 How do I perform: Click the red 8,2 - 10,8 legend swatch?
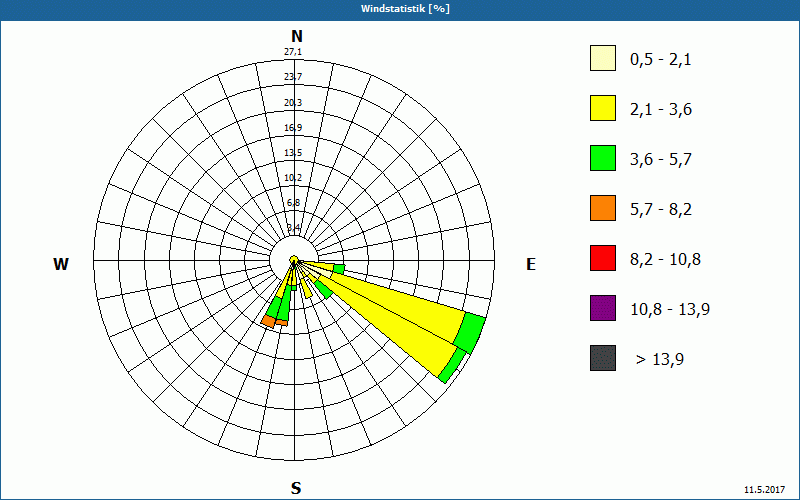(603, 258)
